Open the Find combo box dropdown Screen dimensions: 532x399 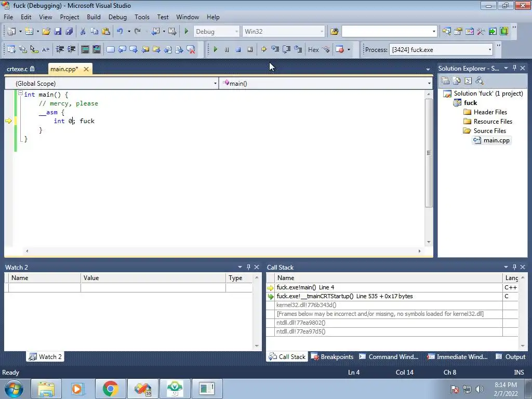[434, 32]
